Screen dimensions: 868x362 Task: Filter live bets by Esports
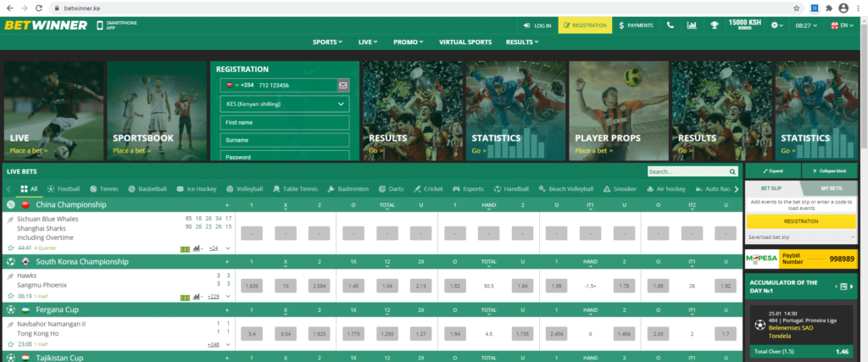(x=468, y=189)
